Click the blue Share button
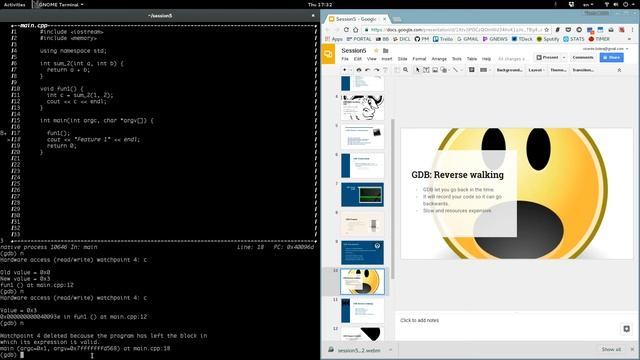The image size is (640, 360). [x=611, y=58]
